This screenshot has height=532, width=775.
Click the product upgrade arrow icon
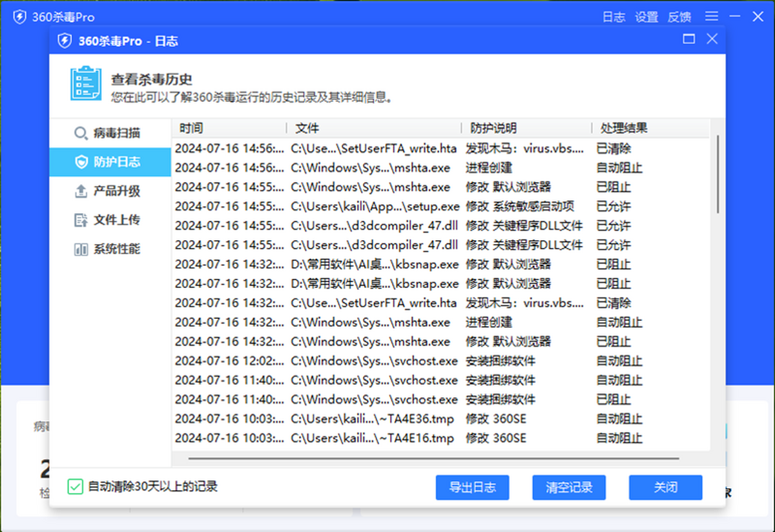click(81, 191)
